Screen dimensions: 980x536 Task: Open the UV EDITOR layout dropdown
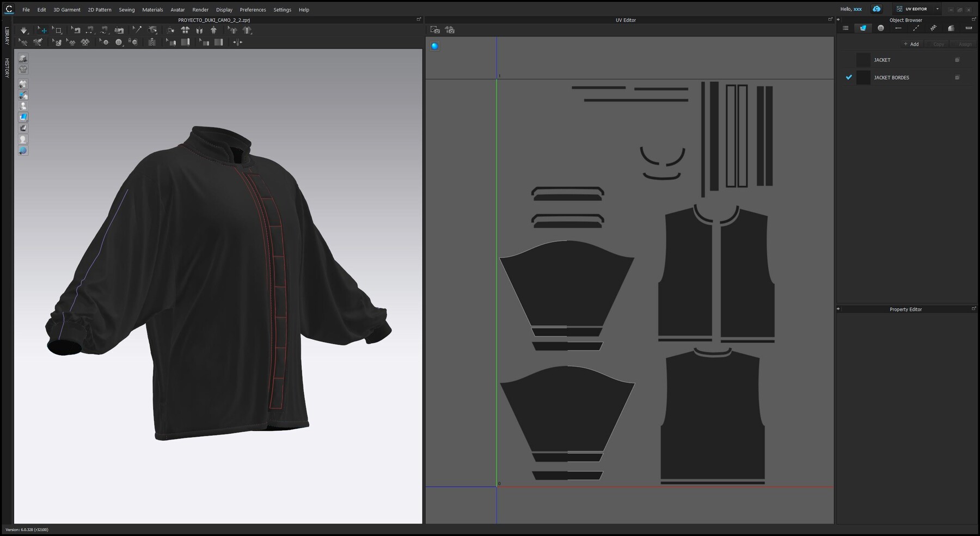point(938,9)
